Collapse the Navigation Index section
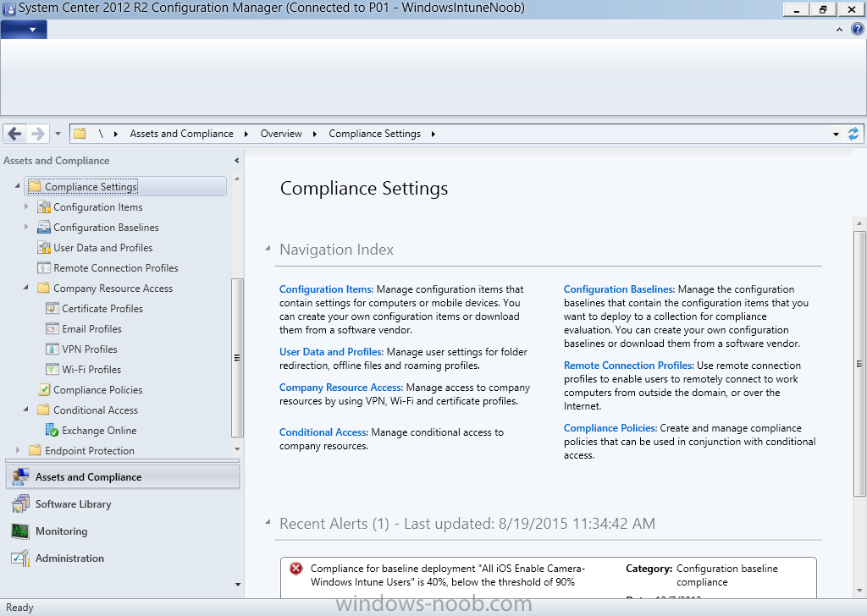Viewport: 867px width, 616px height. pyautogui.click(x=268, y=249)
